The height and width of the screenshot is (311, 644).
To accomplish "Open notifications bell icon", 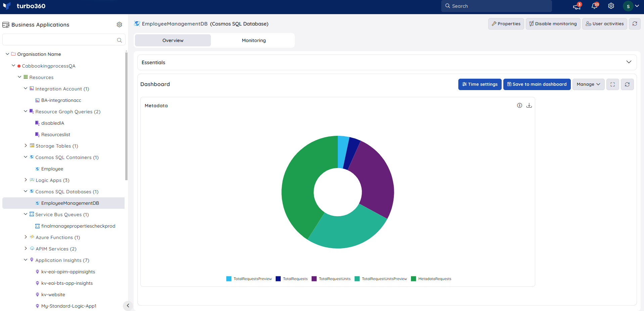I will click(594, 6).
